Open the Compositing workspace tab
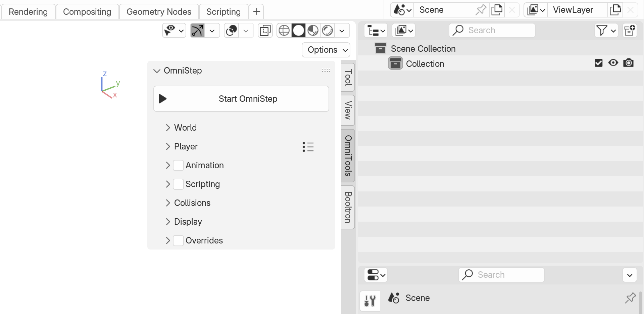Image resolution: width=644 pixels, height=314 pixels. tap(87, 12)
